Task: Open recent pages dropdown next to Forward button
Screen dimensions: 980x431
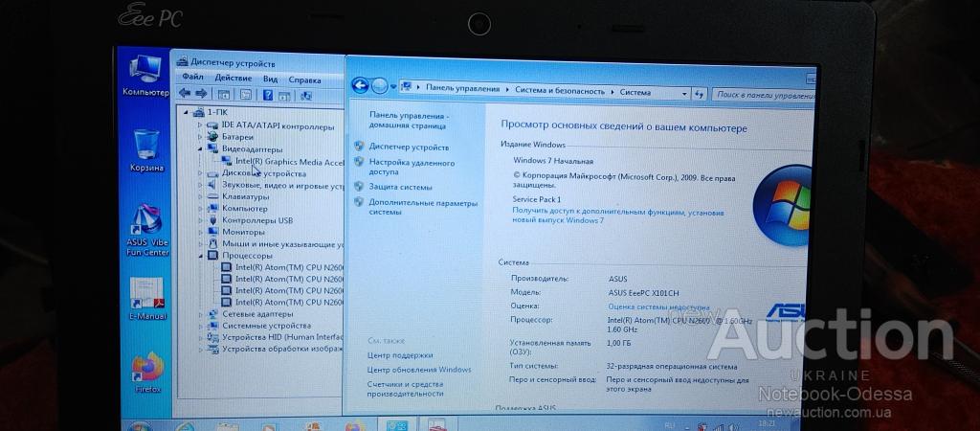Action: [393, 87]
